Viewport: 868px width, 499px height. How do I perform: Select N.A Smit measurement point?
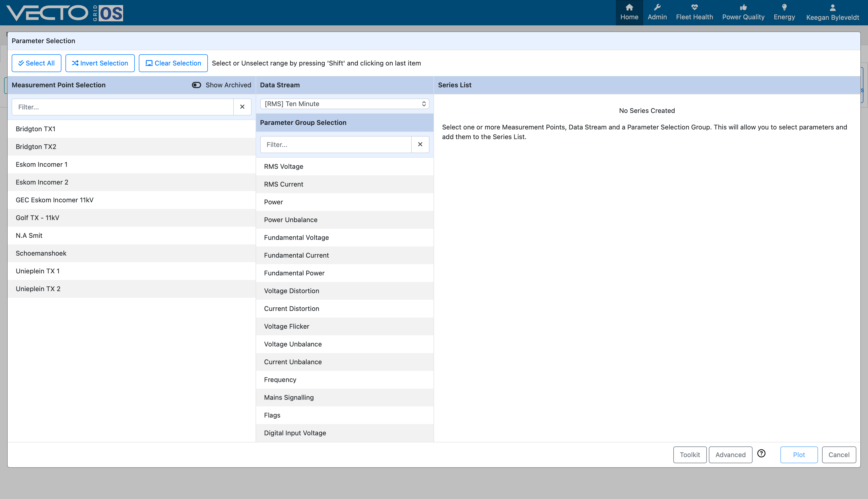pyautogui.click(x=131, y=236)
